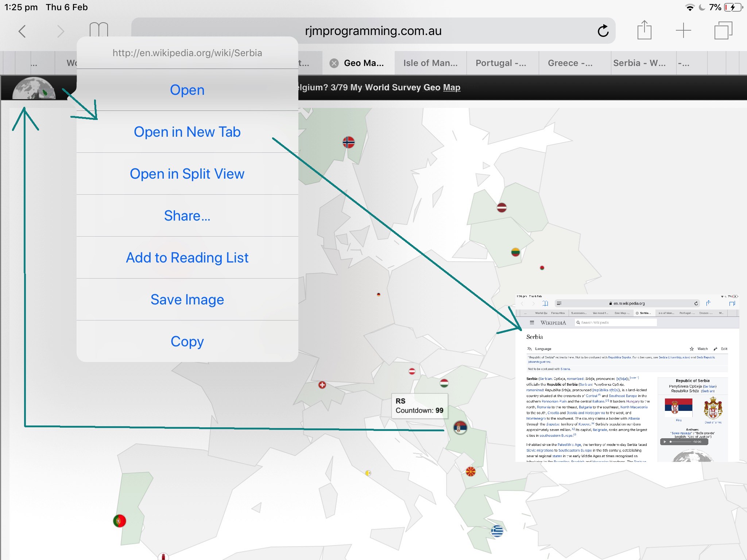This screenshot has width=747, height=560.
Task: Click the Portugal flag marker
Action: 120,521
